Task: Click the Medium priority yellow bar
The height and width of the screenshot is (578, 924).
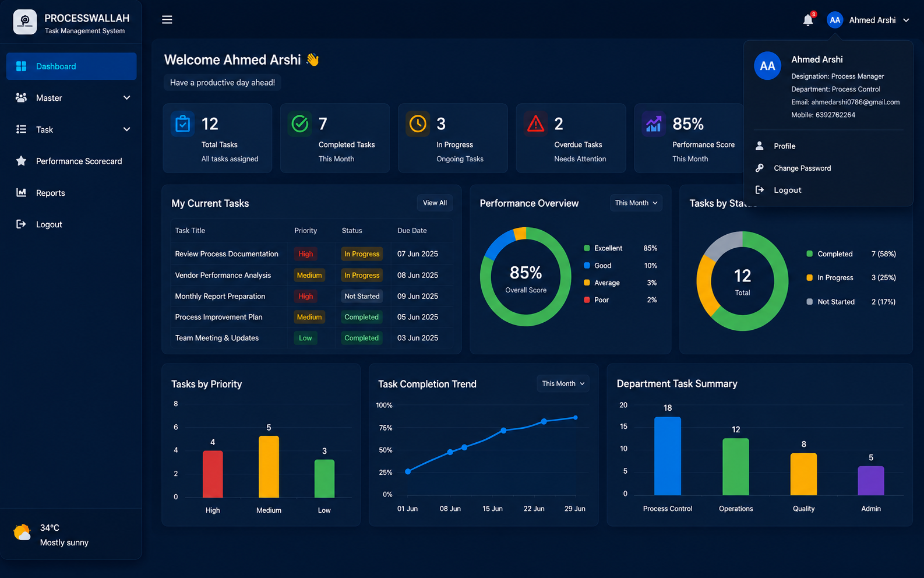Action: point(269,467)
